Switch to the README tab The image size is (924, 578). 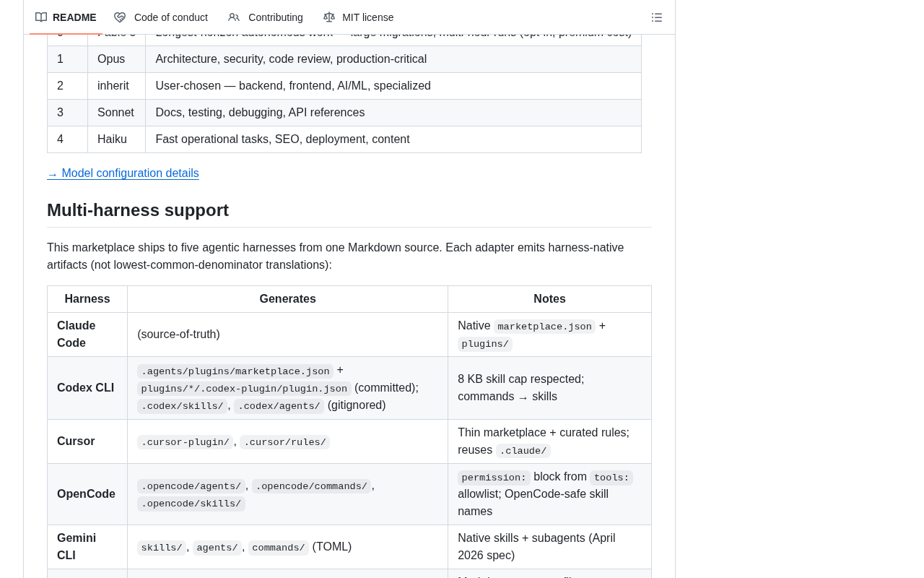click(66, 17)
